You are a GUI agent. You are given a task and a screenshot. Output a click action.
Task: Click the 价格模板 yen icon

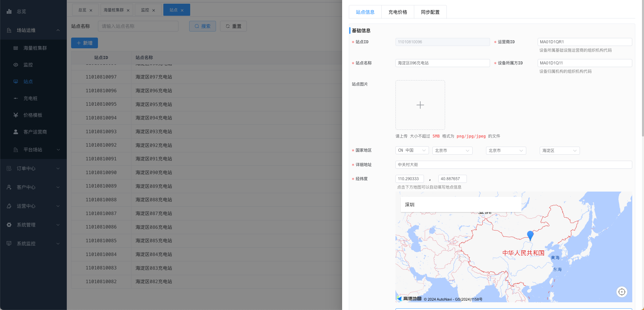pos(16,115)
